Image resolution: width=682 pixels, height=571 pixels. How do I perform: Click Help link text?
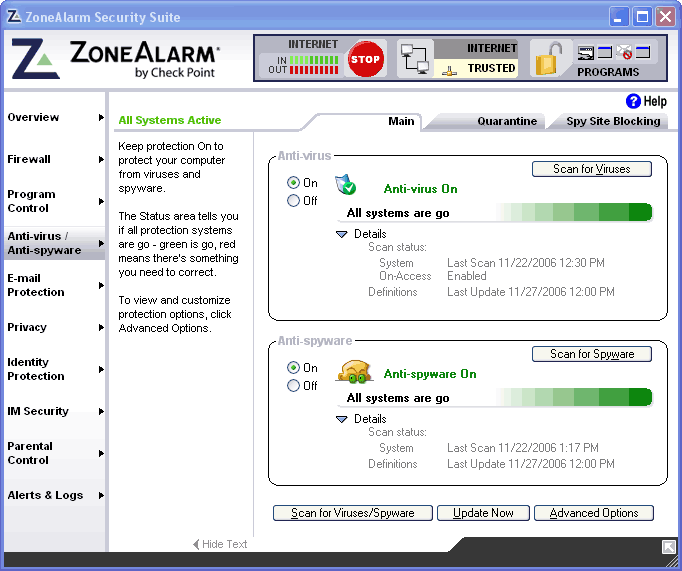point(655,101)
